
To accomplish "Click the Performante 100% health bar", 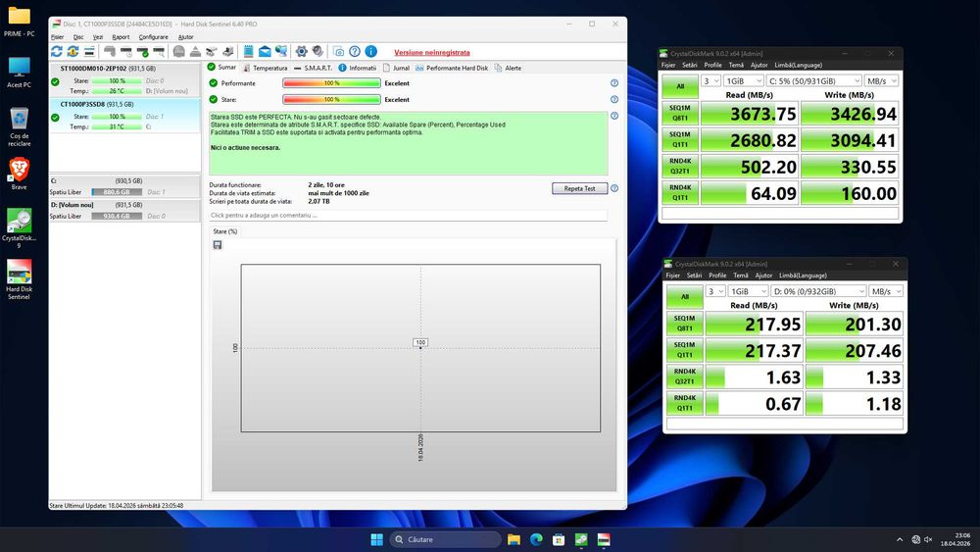I will click(x=331, y=83).
